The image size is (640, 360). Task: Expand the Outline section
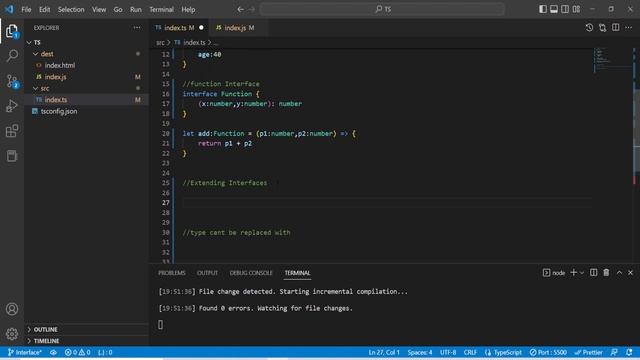point(86,329)
